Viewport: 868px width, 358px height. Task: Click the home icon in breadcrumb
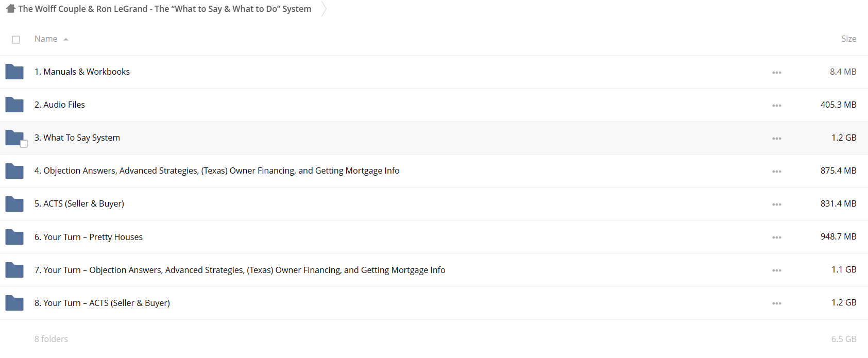click(10, 8)
